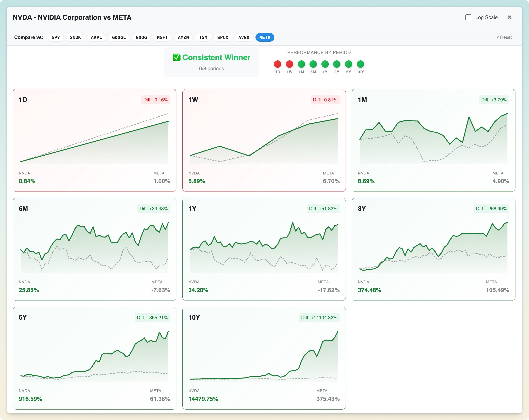Select AVGO comparison chip
Viewport: 529px width, 420px height.
[x=244, y=38]
